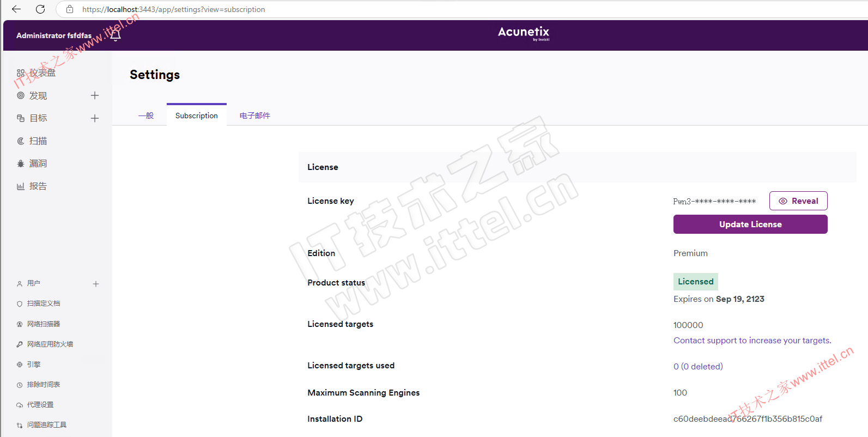Click the Premium edition value
Screen dimensions: 868x437
click(690, 253)
